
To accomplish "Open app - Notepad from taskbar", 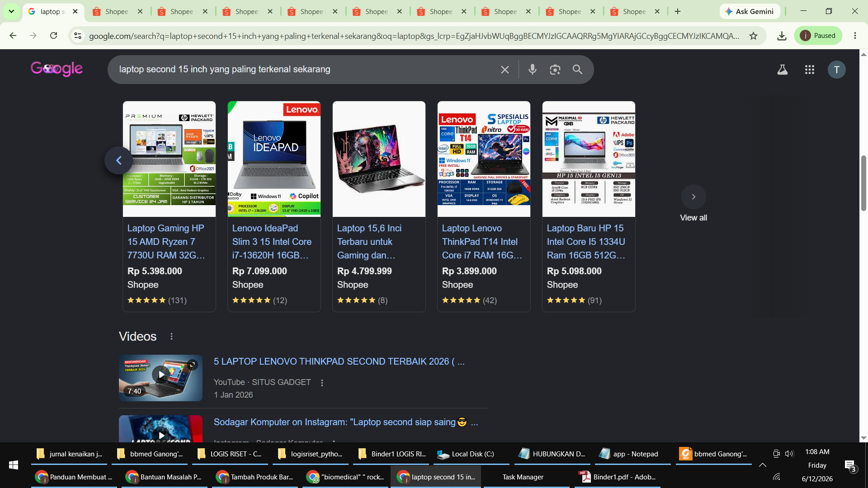I will (633, 454).
